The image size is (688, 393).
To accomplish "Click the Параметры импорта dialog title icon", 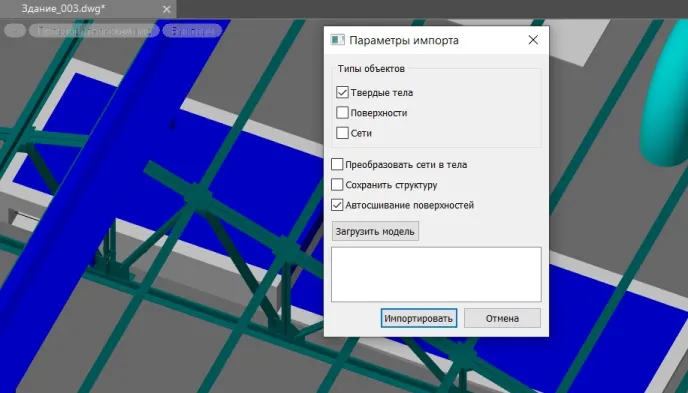I will [x=337, y=40].
